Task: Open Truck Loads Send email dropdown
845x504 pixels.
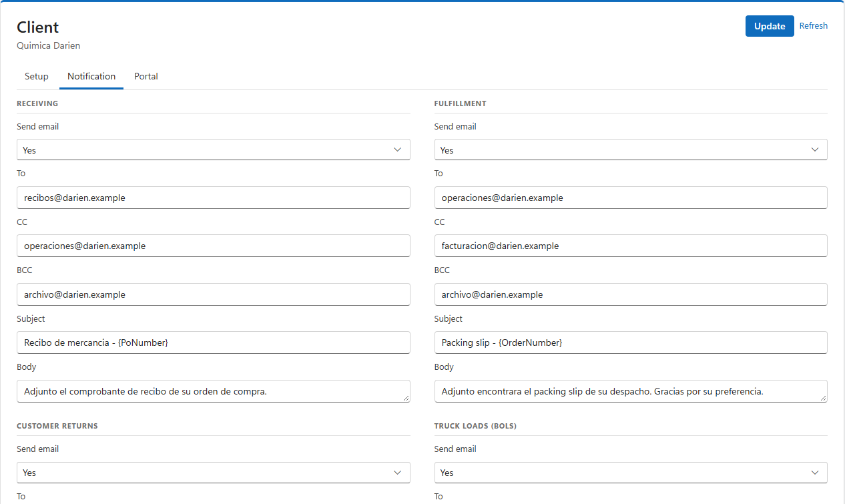Action: [x=631, y=473]
